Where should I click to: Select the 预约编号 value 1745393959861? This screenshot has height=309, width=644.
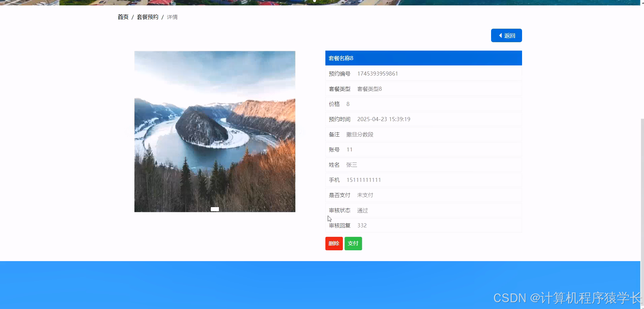click(377, 74)
